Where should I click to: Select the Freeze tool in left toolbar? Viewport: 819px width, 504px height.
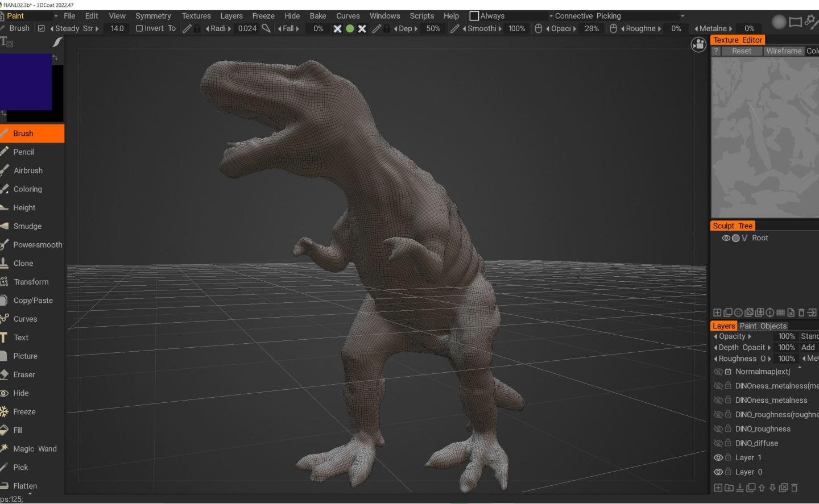click(x=32, y=412)
